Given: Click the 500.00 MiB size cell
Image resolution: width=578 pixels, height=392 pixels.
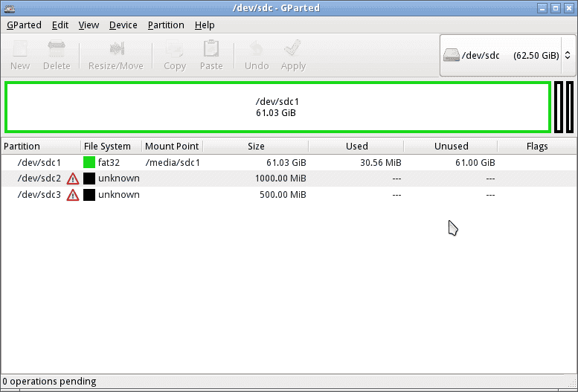Looking at the screenshot, I should click(x=283, y=195).
